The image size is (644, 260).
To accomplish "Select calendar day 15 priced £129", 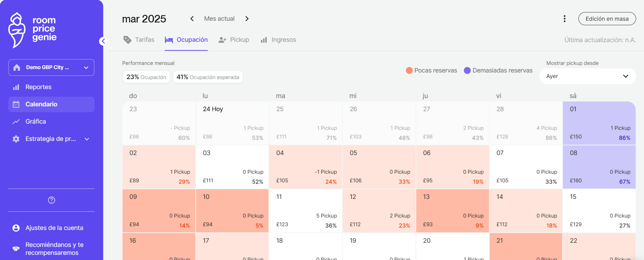I will (599, 211).
